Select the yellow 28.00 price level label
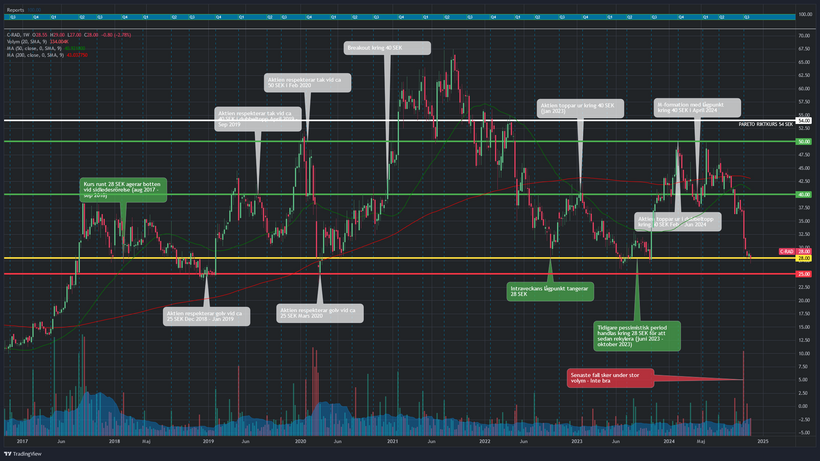This screenshot has width=820, height=461. pos(803,258)
